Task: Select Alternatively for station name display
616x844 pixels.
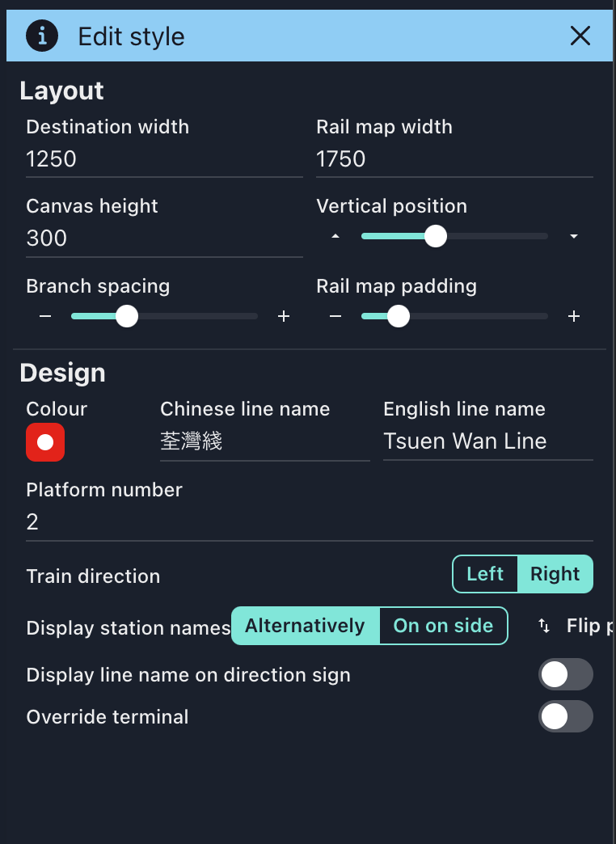Action: pyautogui.click(x=305, y=626)
